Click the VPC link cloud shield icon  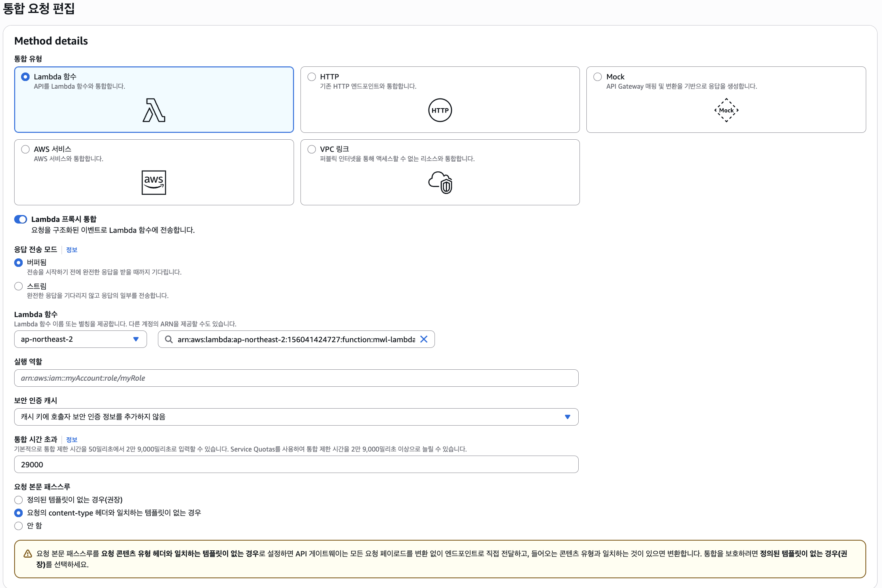(440, 182)
